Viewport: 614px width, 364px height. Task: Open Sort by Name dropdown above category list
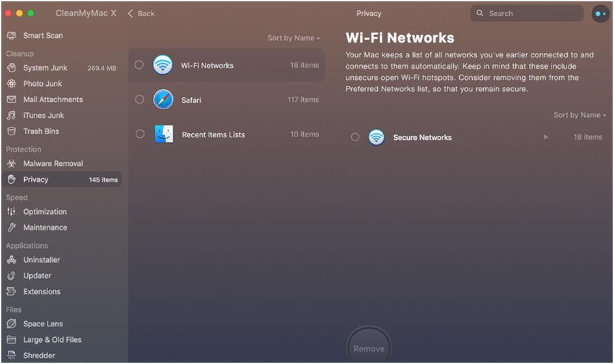tap(293, 38)
